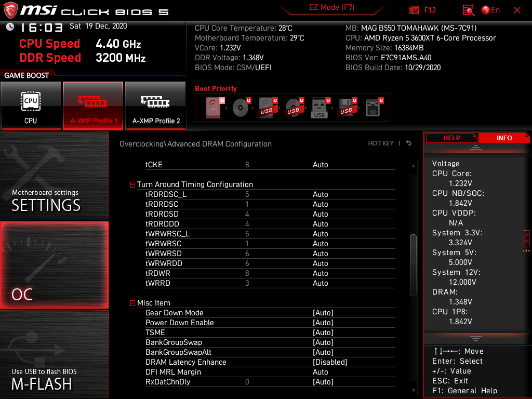The width and height of the screenshot is (532, 399).
Task: Collapse Turn Around Timing Configuration section
Action: [x=132, y=184]
